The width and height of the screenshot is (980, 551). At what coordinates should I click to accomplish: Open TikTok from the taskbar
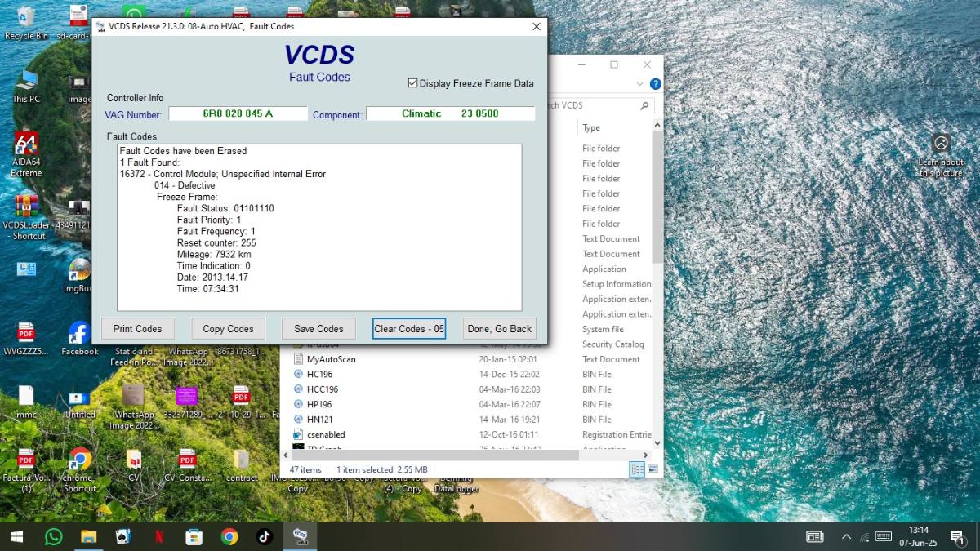pyautogui.click(x=264, y=536)
